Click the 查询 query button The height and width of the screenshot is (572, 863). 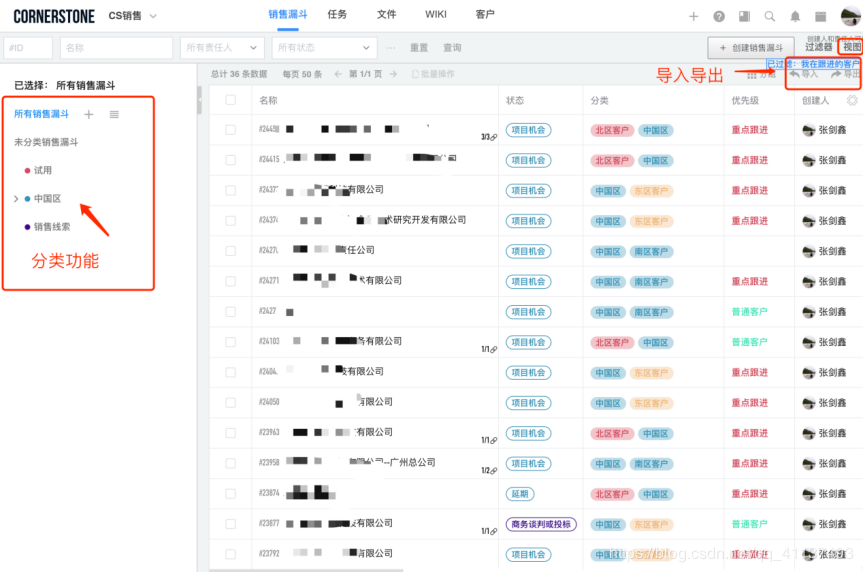pyautogui.click(x=452, y=48)
